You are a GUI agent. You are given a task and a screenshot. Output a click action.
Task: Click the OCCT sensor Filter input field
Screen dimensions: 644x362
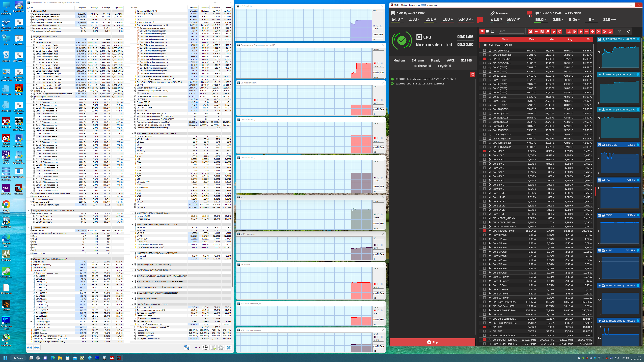click(510, 31)
